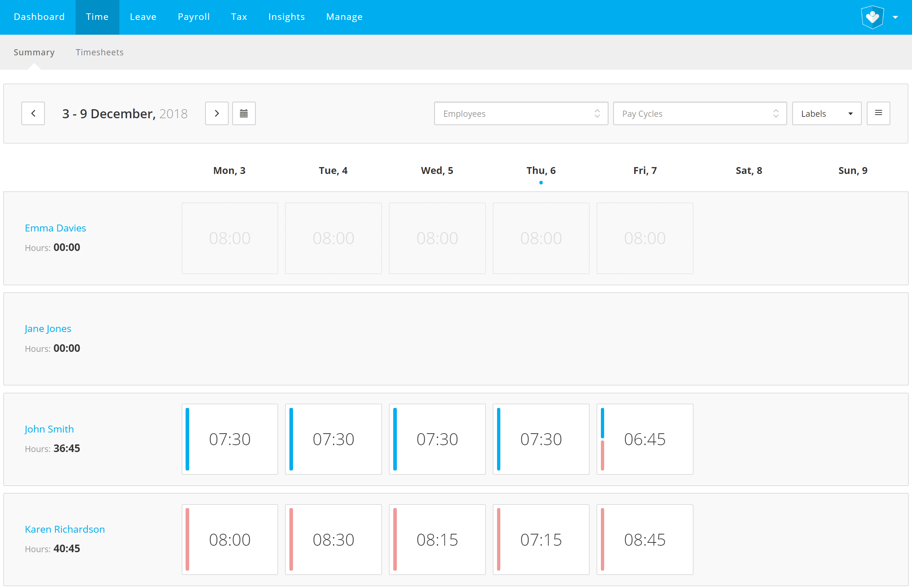
Task: Open the Leave menu
Action: click(143, 17)
